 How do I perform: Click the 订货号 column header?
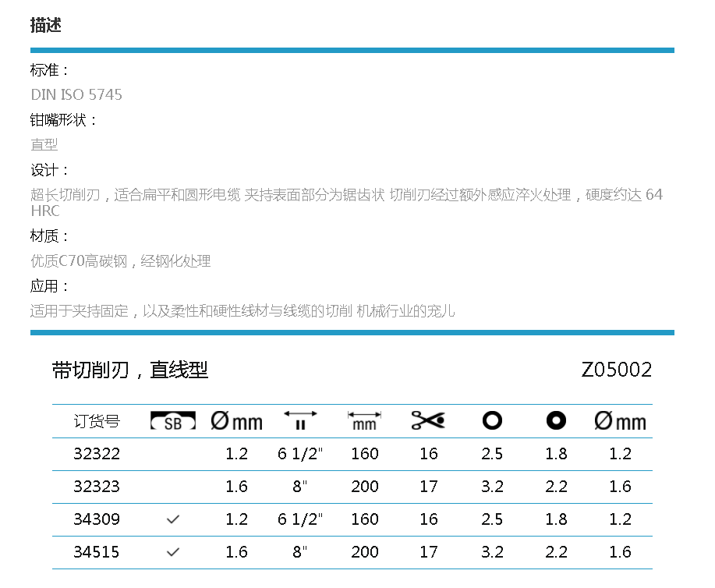pos(97,422)
